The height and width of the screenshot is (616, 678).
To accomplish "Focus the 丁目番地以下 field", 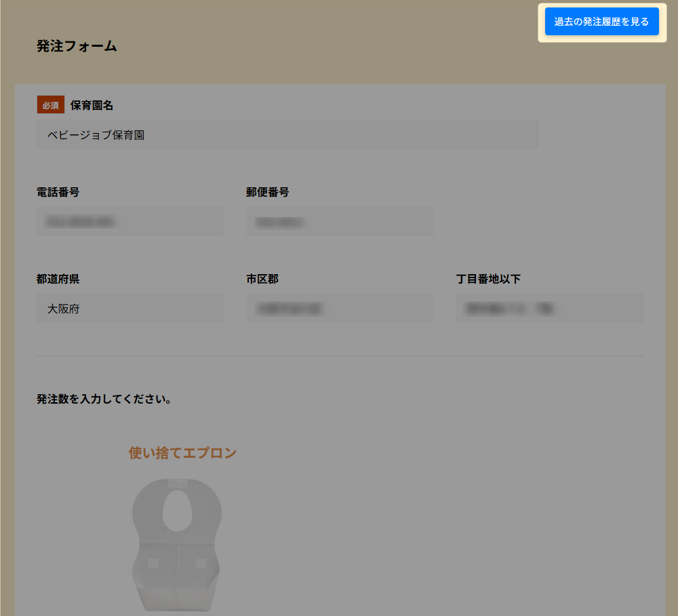I will (549, 309).
